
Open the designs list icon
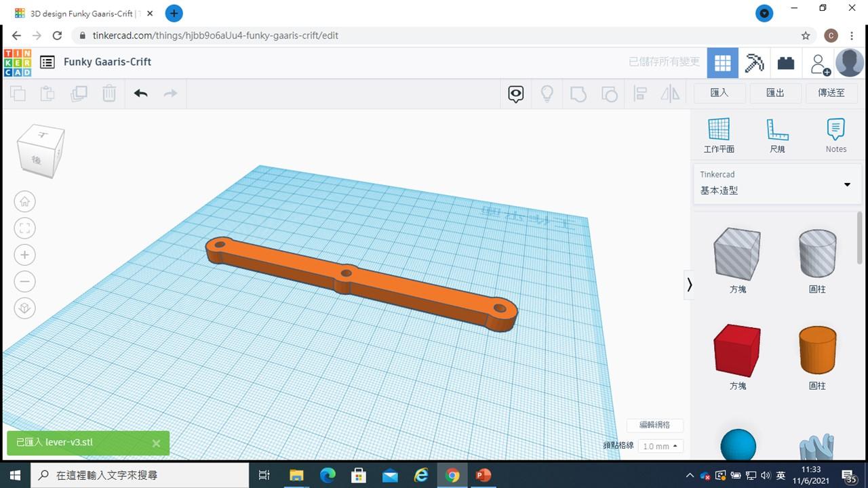point(47,62)
